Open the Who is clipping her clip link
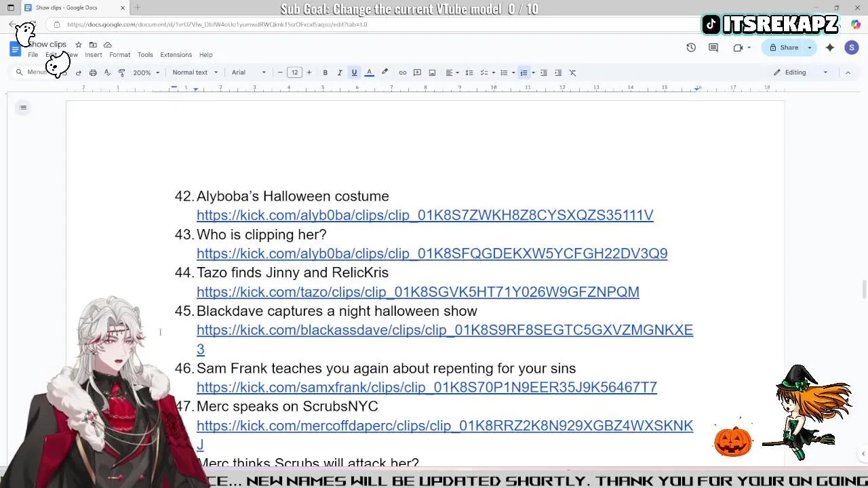Viewport: 868px width, 488px height. point(432,253)
